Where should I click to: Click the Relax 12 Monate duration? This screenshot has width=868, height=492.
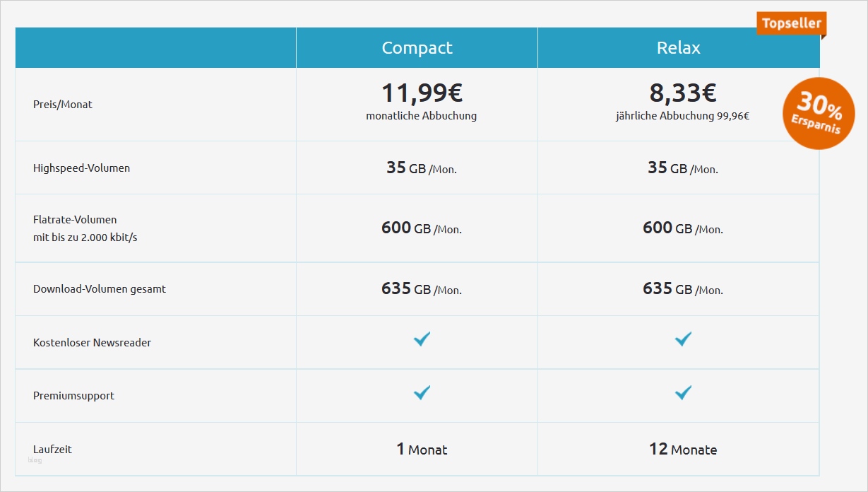(x=683, y=450)
